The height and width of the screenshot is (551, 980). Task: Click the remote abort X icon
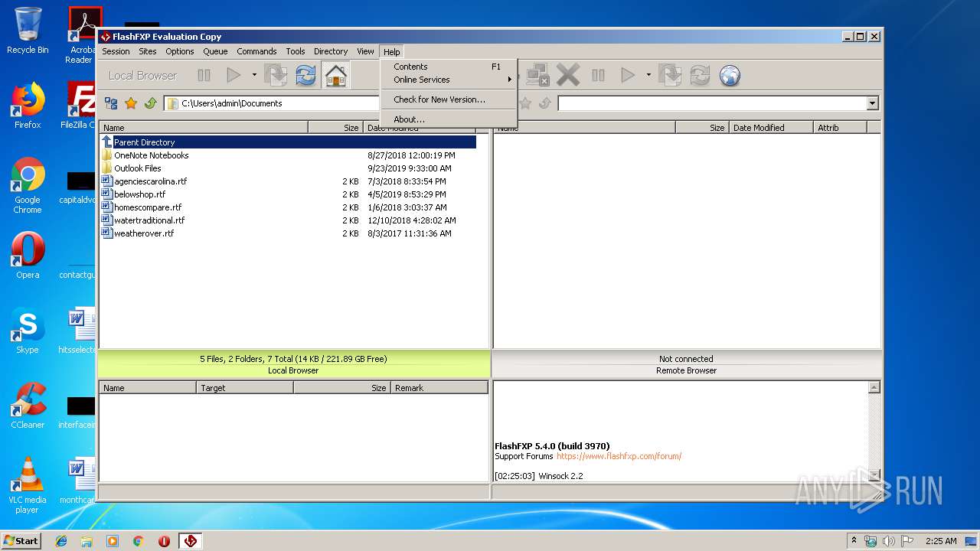tap(568, 75)
